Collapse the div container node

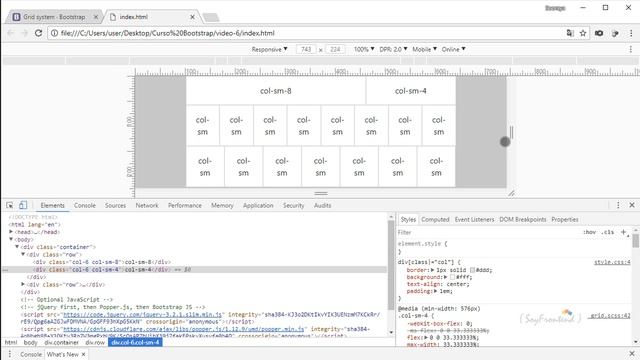click(17, 247)
